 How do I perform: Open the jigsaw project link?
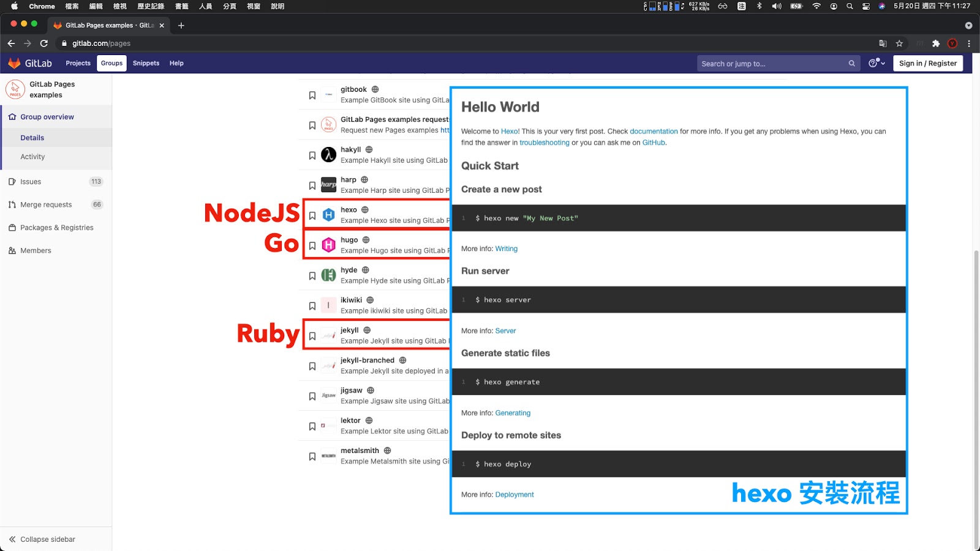352,391
